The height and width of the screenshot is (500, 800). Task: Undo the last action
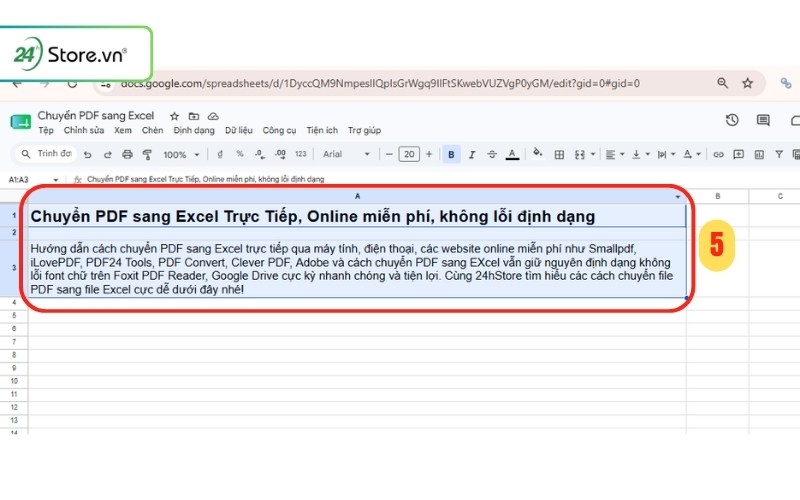[x=88, y=154]
